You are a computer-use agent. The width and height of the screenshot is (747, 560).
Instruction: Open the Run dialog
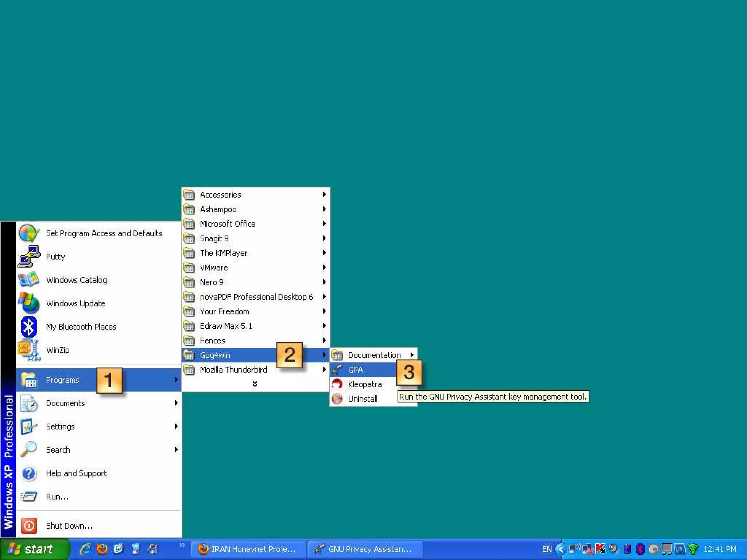click(x=57, y=497)
